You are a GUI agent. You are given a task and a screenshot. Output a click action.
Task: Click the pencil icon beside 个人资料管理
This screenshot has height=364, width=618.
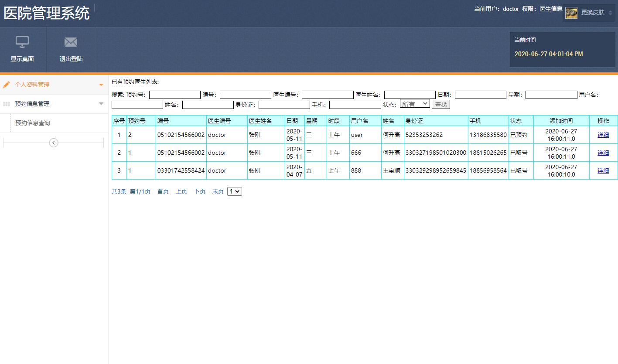point(6,85)
